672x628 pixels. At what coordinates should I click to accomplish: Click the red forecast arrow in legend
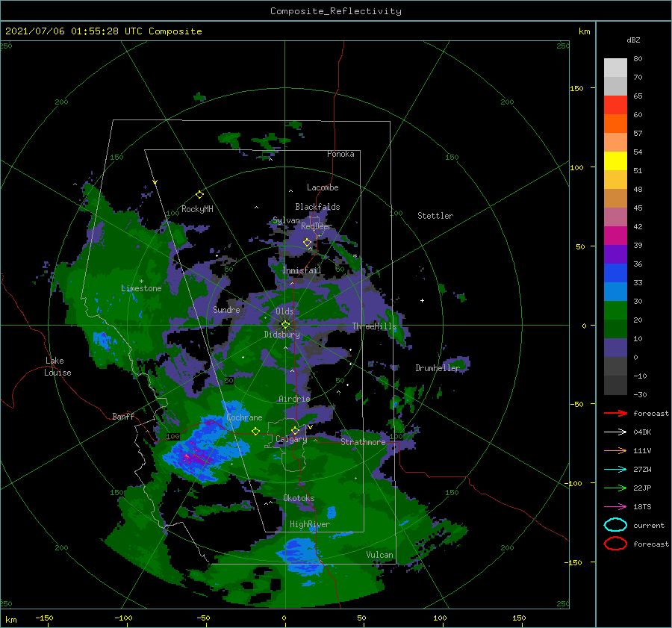pyautogui.click(x=615, y=413)
